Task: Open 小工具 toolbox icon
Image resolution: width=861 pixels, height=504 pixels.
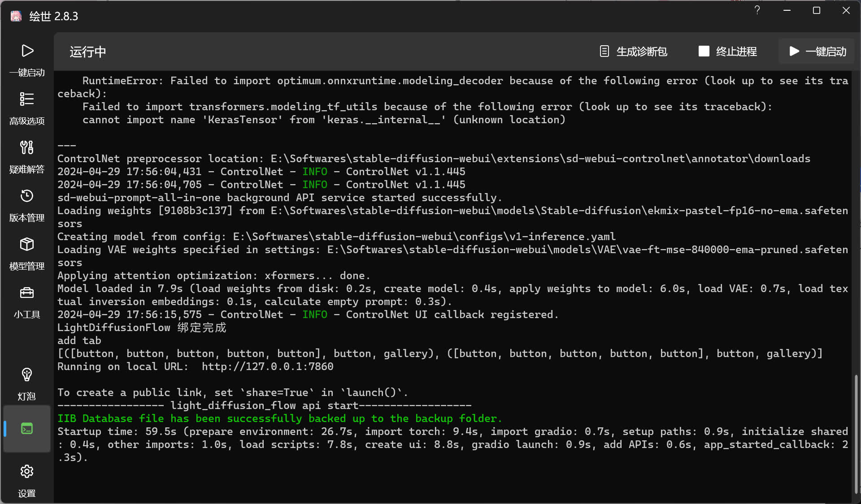Action: point(27,293)
